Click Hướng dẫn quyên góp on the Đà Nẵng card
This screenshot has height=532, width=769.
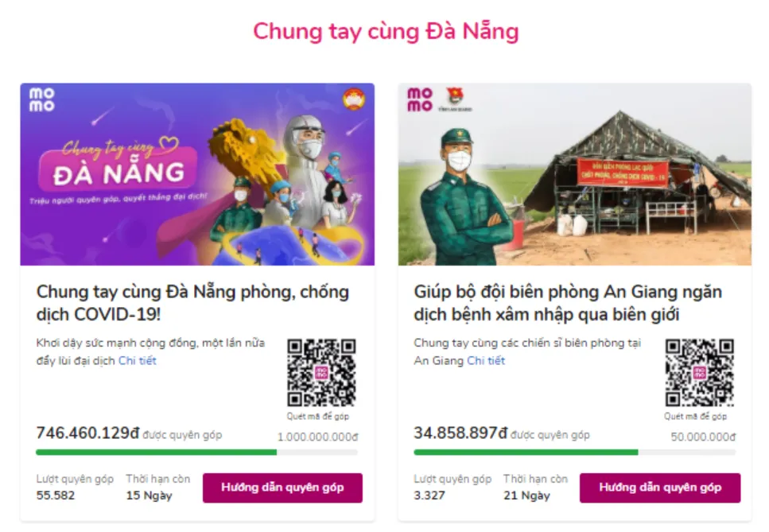(x=283, y=487)
